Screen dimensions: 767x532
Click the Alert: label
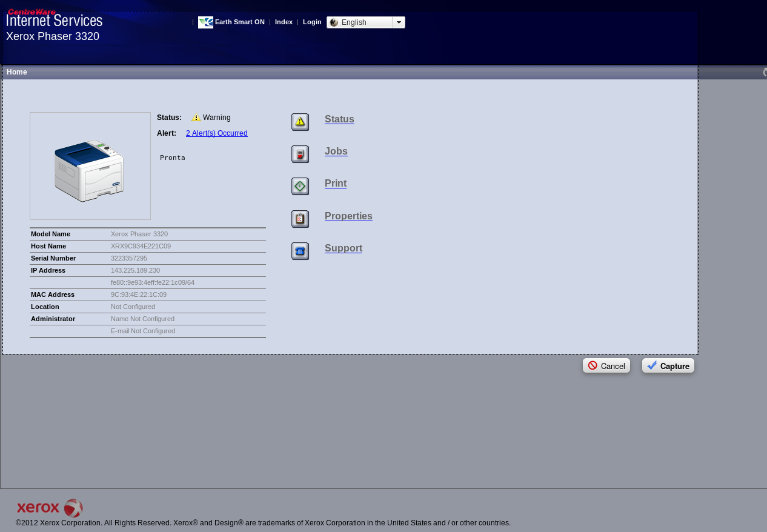click(x=167, y=133)
